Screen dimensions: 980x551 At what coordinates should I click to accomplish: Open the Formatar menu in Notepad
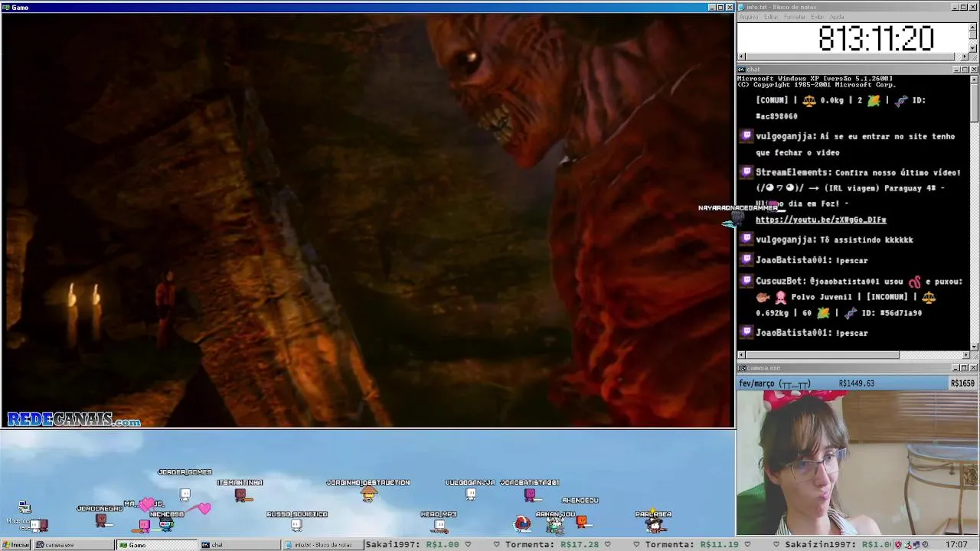[795, 17]
